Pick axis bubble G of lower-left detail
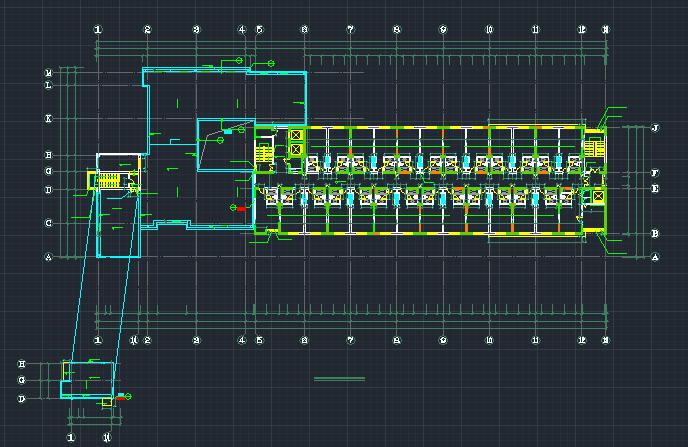This screenshot has height=447, width=688. (x=21, y=381)
